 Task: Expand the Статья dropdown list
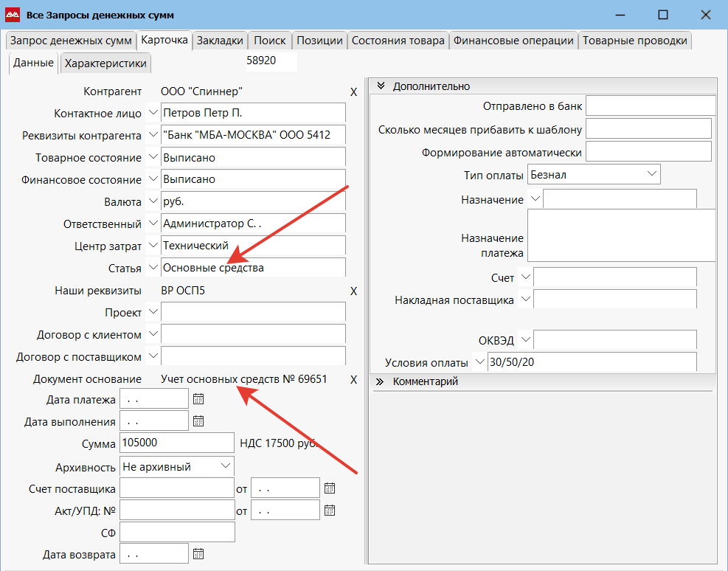coord(153,268)
